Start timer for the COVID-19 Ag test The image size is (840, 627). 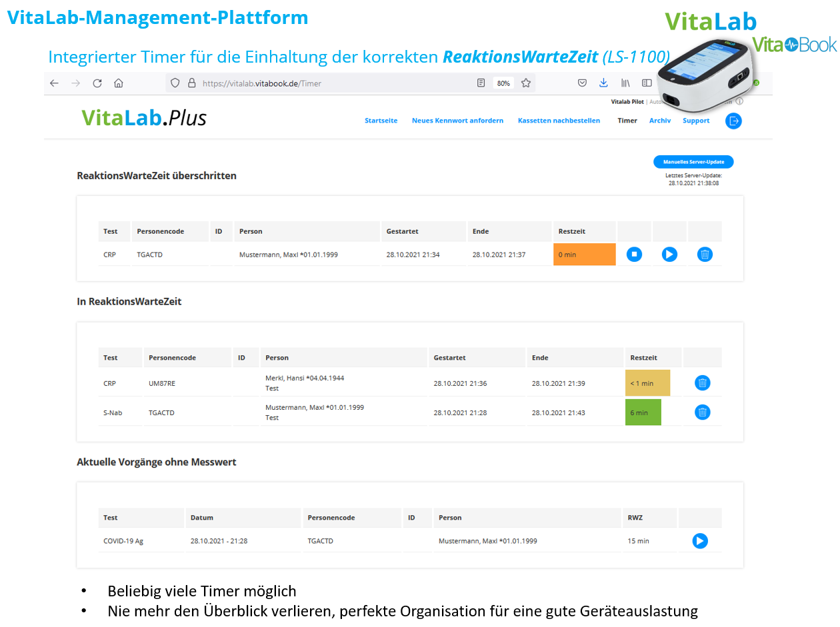click(x=699, y=541)
